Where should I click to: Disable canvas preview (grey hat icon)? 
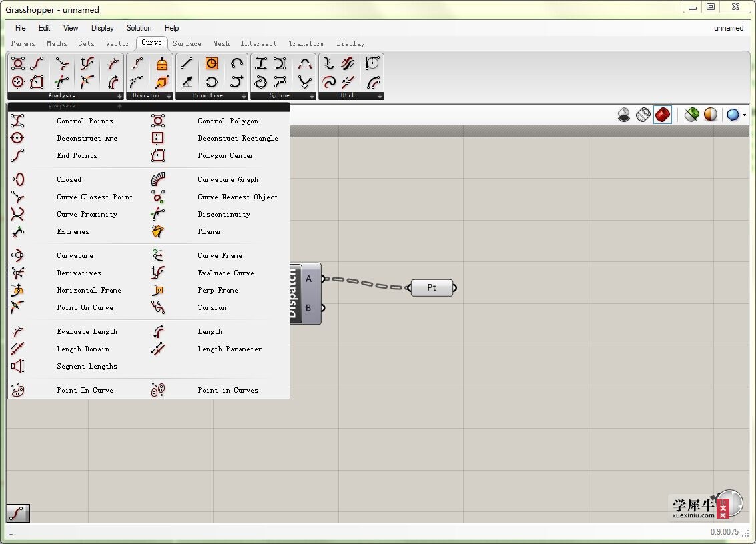click(623, 115)
